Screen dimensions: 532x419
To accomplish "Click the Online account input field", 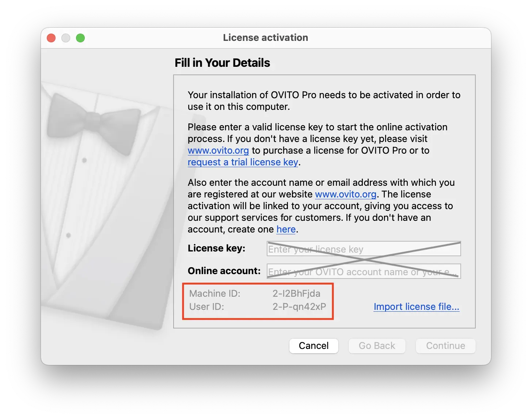I will 364,271.
